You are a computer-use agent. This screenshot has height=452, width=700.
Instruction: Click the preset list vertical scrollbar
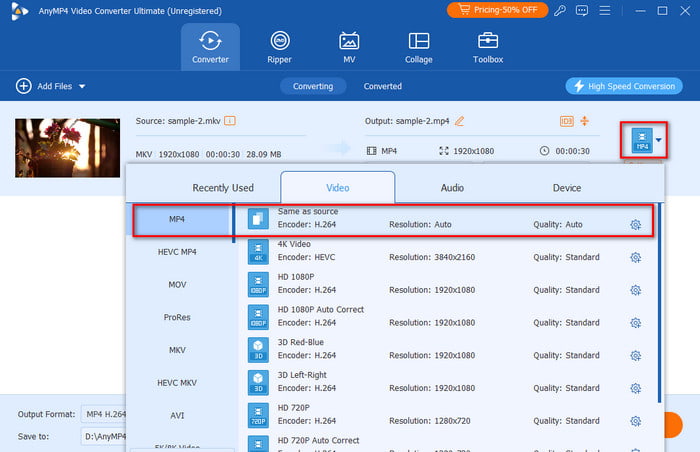(x=659, y=304)
